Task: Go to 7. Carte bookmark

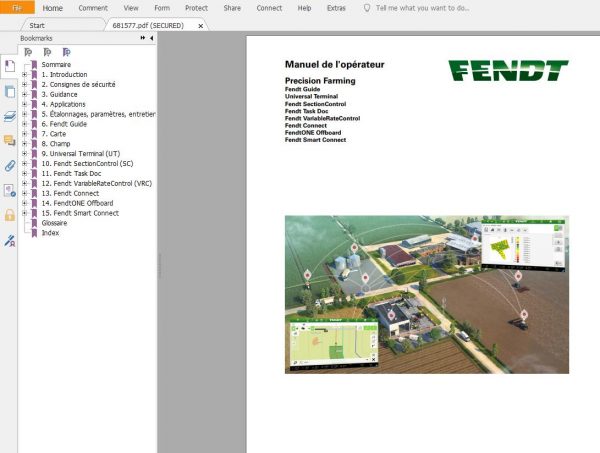Action: pyautogui.click(x=54, y=134)
